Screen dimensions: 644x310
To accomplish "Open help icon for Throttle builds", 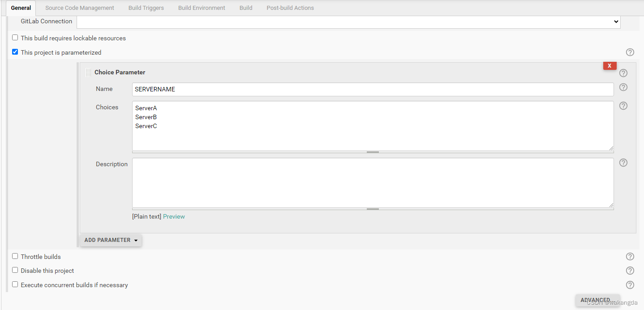I will tap(630, 257).
